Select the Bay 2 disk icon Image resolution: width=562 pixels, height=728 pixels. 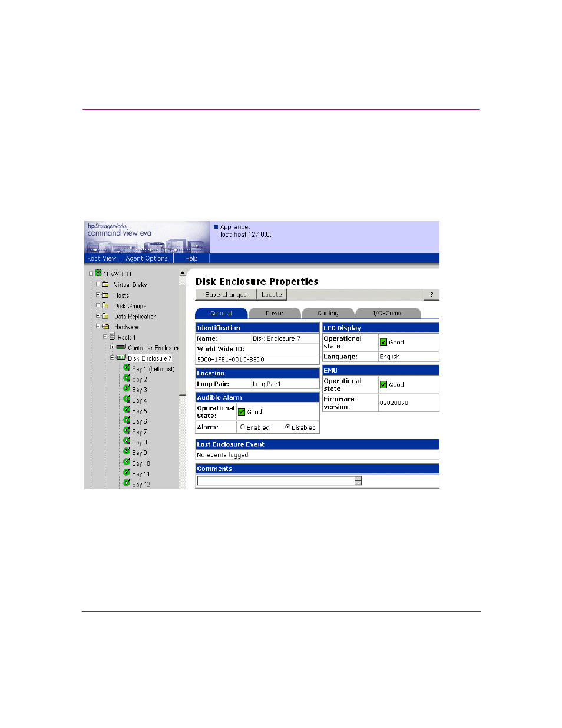[127, 378]
